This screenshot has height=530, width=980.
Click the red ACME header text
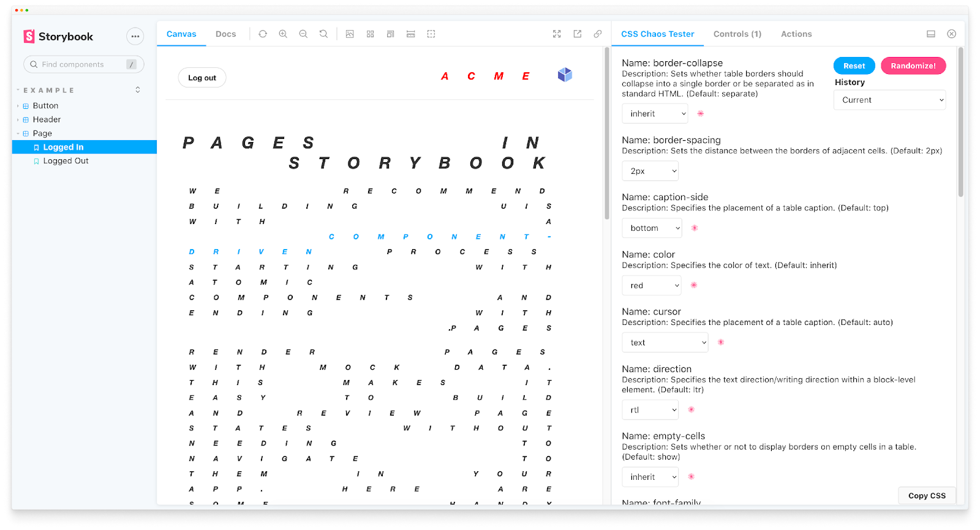[485, 77]
